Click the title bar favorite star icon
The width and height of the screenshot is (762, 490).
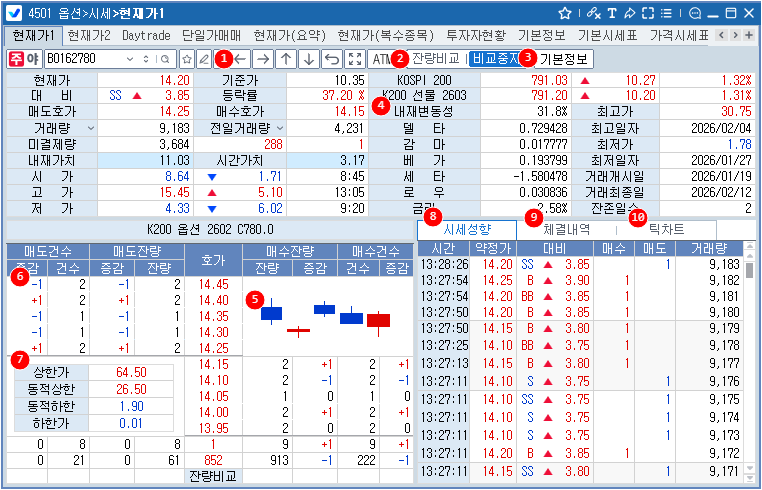point(565,13)
